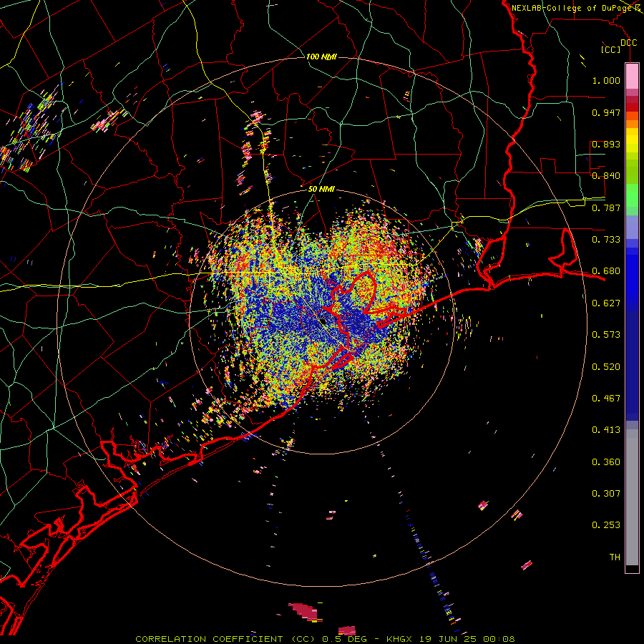The width and height of the screenshot is (644, 644).
Task: Click the 0.467 scale value
Action: (606, 399)
